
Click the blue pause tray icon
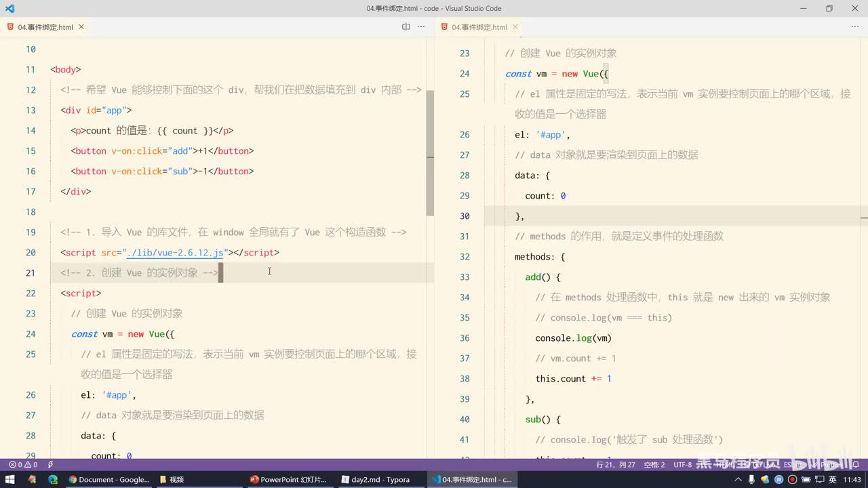(779, 479)
